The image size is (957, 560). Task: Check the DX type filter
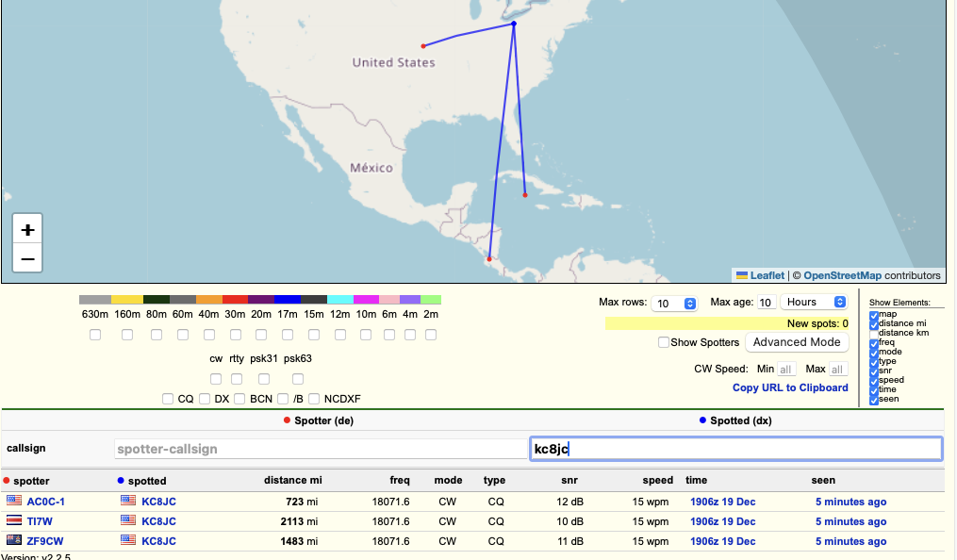coord(206,399)
